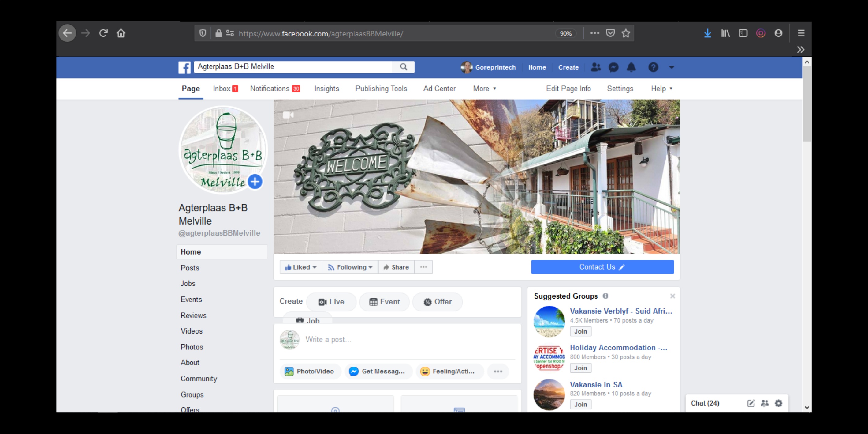Switch to the Insights tab
868x434 pixels.
326,89
